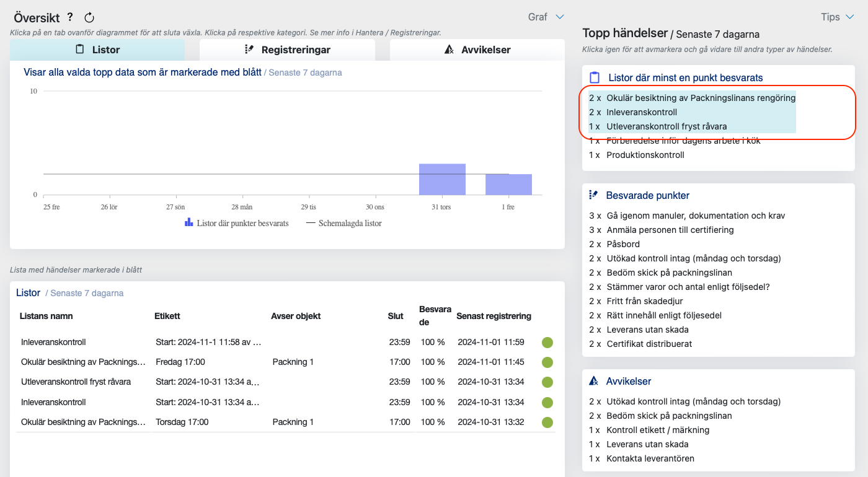
Task: Click Schemalagda listor legend entry
Action: [x=344, y=223]
